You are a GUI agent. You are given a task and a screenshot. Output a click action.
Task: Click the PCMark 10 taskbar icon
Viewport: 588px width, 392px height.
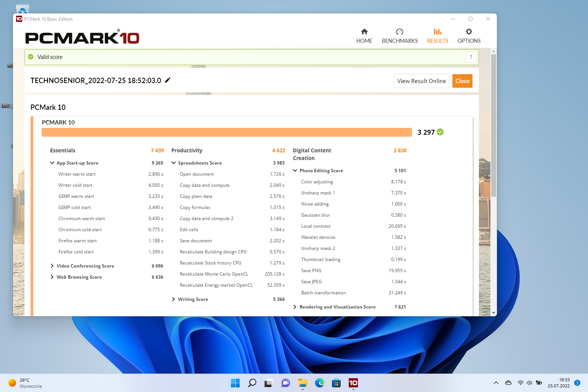[353, 383]
